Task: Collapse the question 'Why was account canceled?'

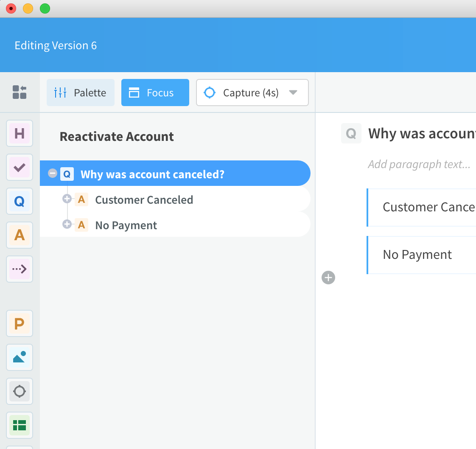Action: pos(53,173)
